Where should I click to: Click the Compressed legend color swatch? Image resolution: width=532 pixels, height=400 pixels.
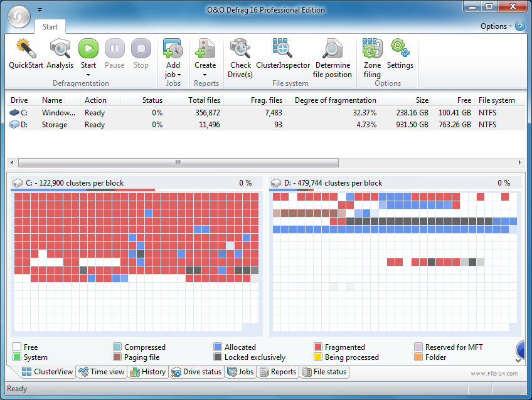click(x=117, y=347)
